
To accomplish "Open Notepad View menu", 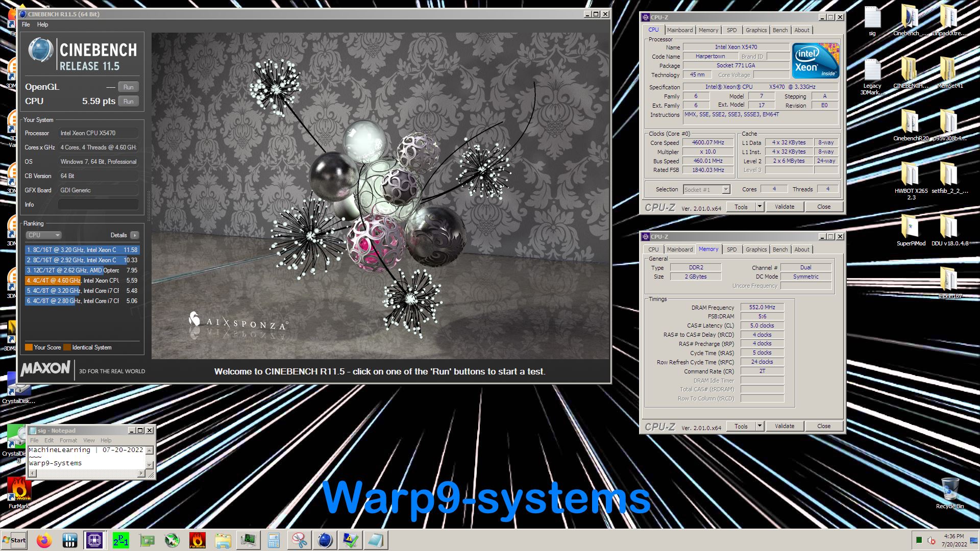I will pyautogui.click(x=89, y=440).
